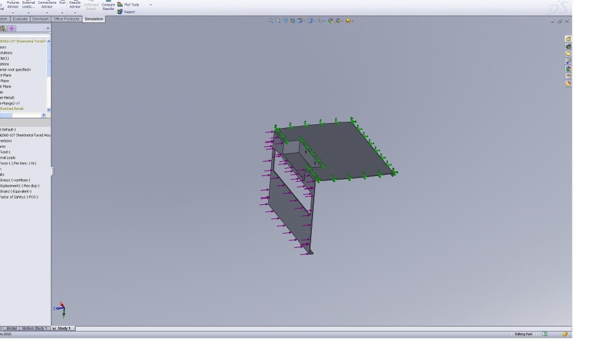The height and width of the screenshot is (364, 600).
Task: Expand the View Settings dropdown arrow
Action: point(352,21)
